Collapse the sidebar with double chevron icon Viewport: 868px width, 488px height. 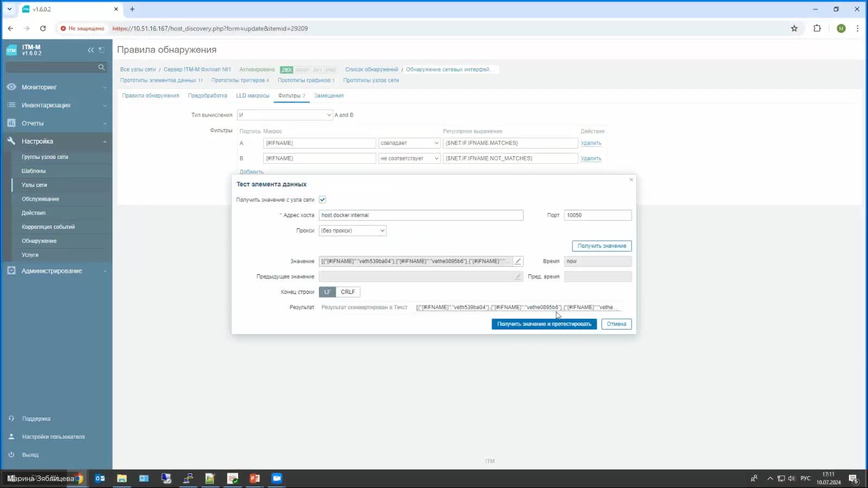coord(91,50)
